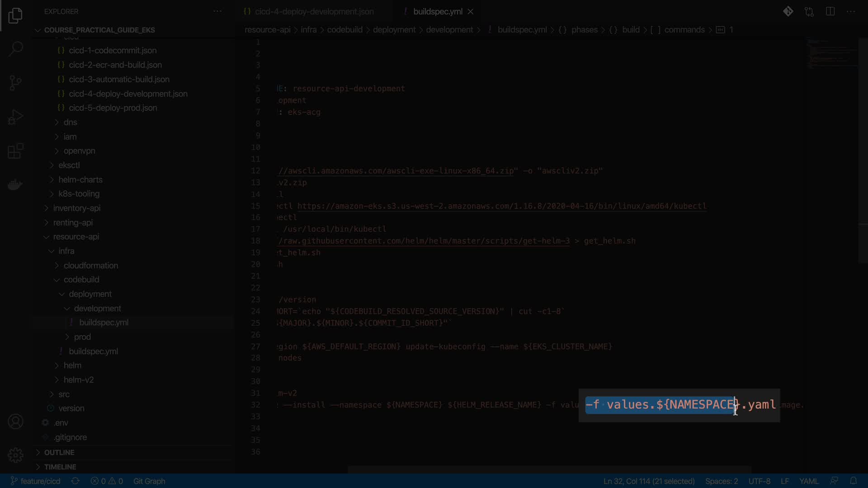Screen dimensions: 868x488
Task: Open the Search view in activity bar
Action: pos(15,49)
